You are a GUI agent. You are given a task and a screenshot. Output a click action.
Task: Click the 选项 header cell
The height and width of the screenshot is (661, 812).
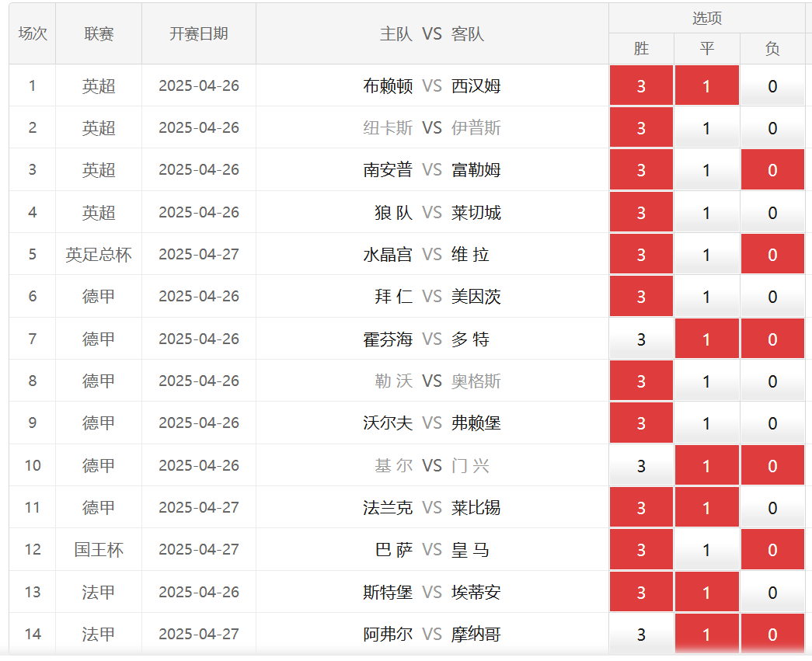coord(707,18)
